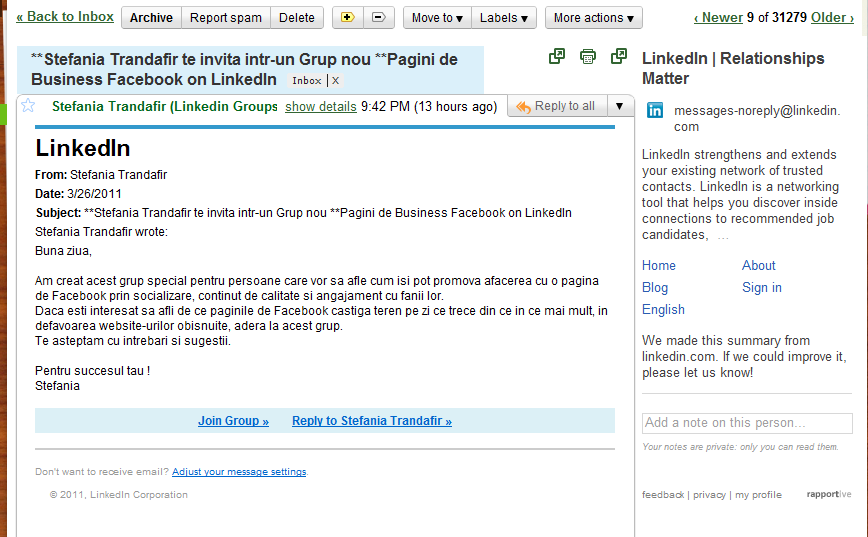Viewport: 868px width, 537px height.
Task: Open Rapportive feedback link
Action: [x=663, y=495]
